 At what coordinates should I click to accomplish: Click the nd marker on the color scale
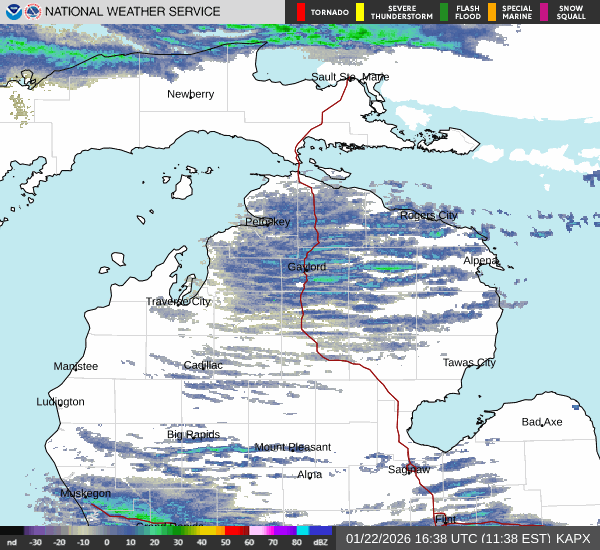point(11,543)
